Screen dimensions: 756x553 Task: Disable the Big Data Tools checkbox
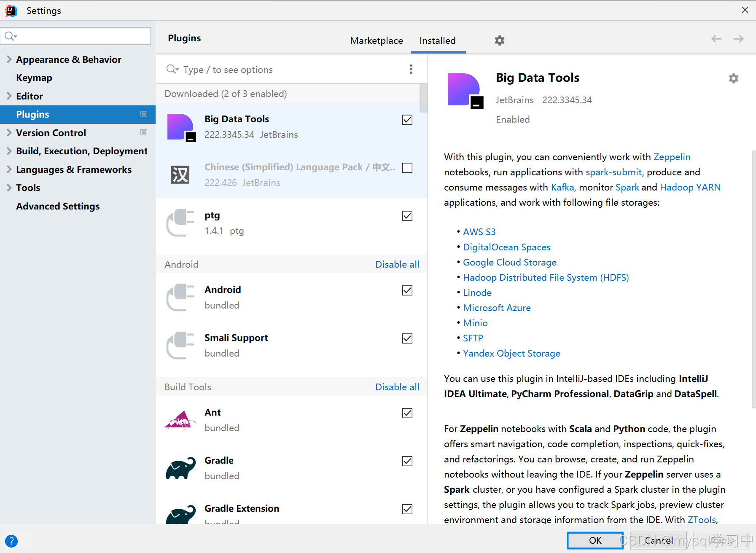tap(407, 120)
